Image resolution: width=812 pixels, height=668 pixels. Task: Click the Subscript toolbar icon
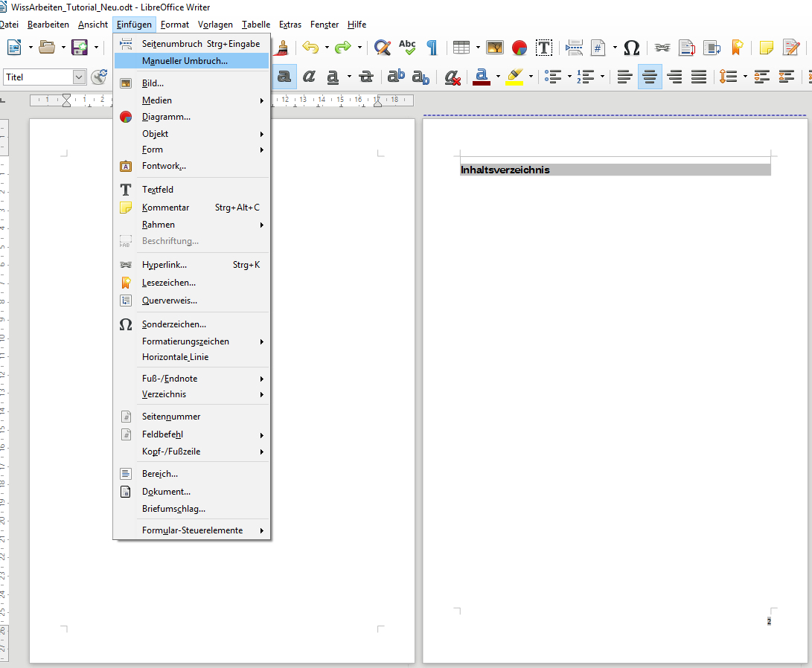pos(421,77)
